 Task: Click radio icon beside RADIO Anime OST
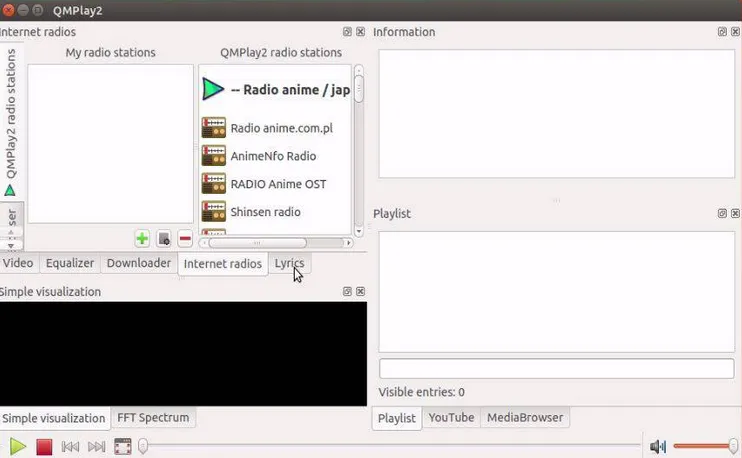point(213,184)
